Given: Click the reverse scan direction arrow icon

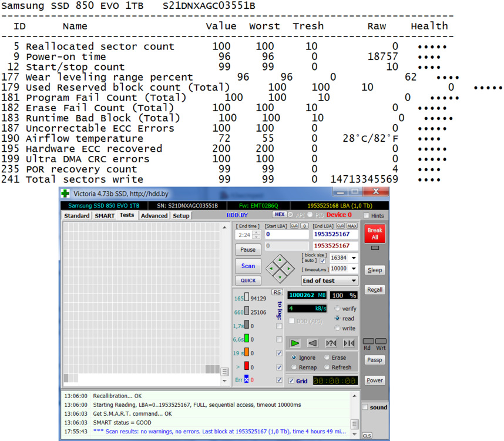Looking at the screenshot, I should 313,343.
